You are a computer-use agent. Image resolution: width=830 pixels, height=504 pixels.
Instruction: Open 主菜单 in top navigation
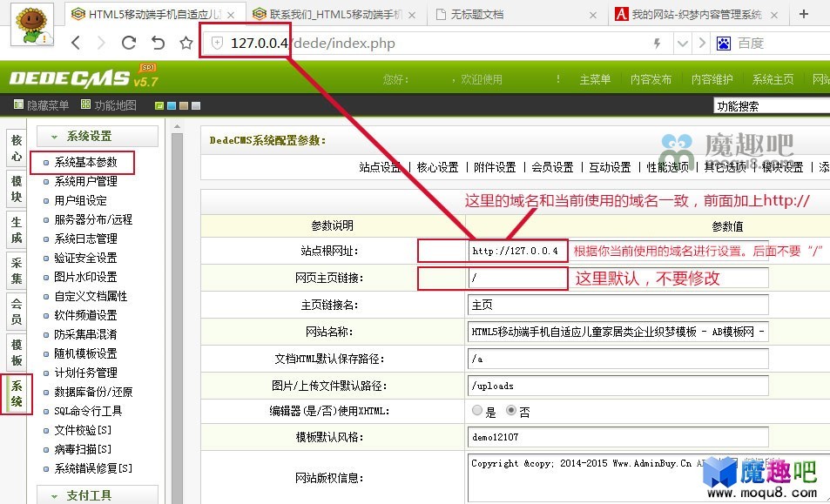[595, 79]
